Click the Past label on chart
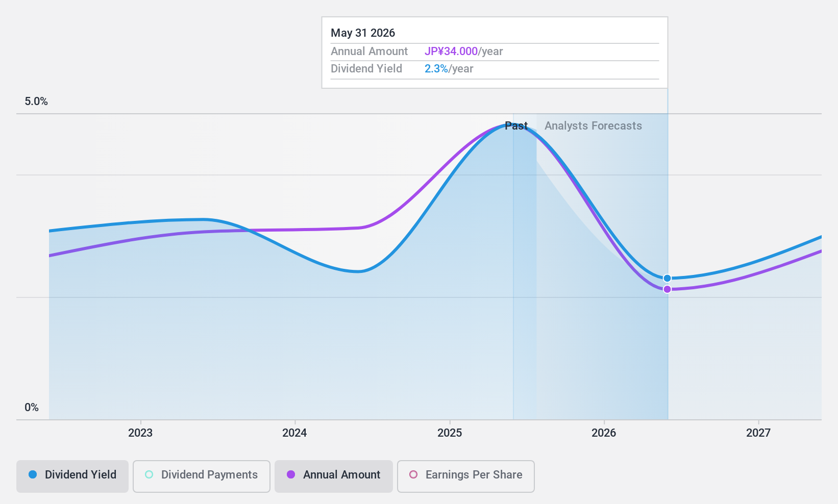Viewport: 838px width, 504px height. pyautogui.click(x=516, y=126)
